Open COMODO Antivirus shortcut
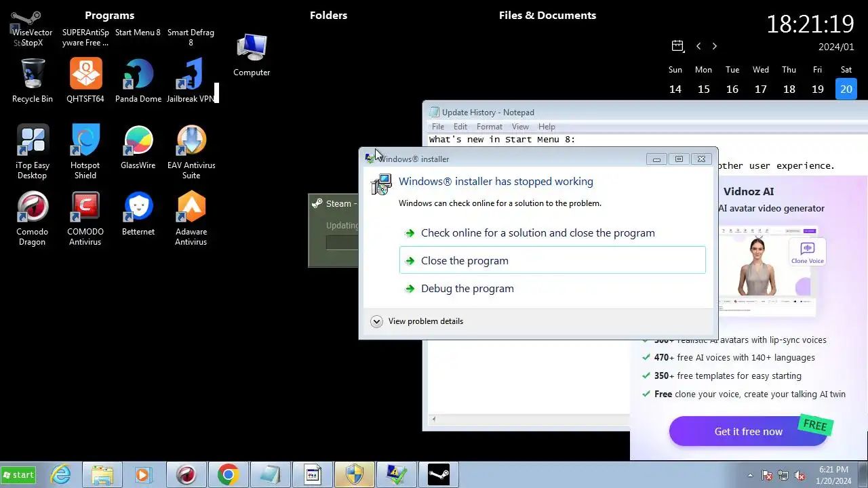 click(x=85, y=218)
